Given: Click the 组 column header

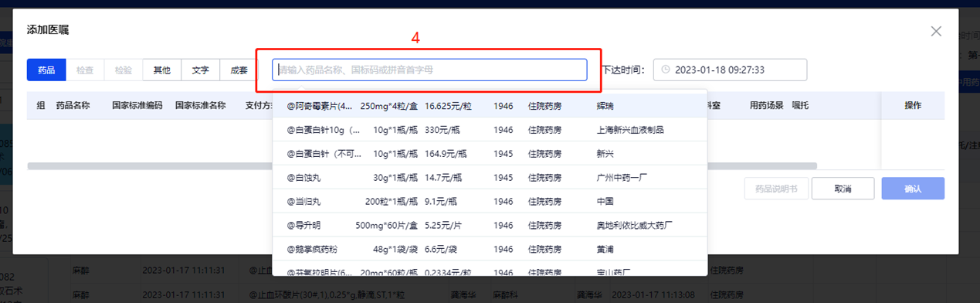Looking at the screenshot, I should point(41,105).
